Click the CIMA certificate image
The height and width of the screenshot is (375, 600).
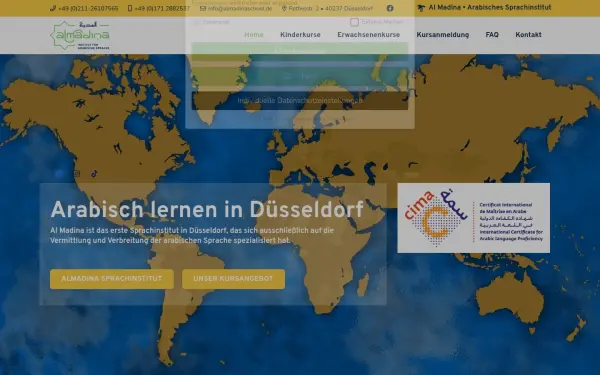pos(474,218)
